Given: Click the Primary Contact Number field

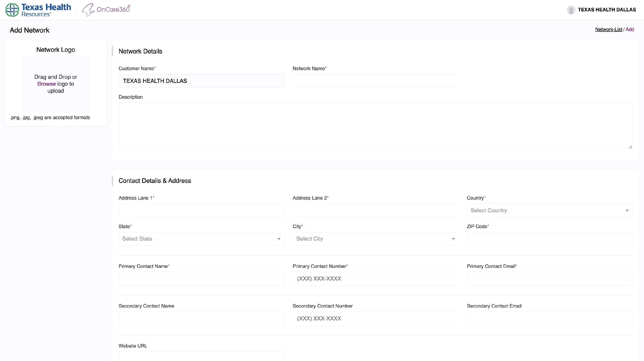Looking at the screenshot, I should [375, 279].
